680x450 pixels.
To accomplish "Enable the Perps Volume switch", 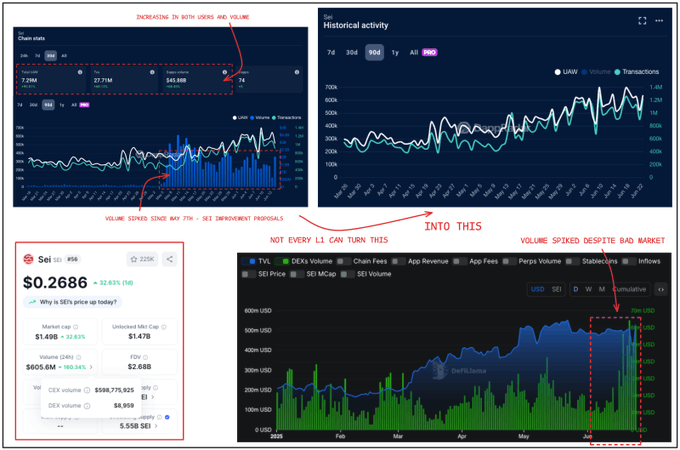I will point(509,261).
